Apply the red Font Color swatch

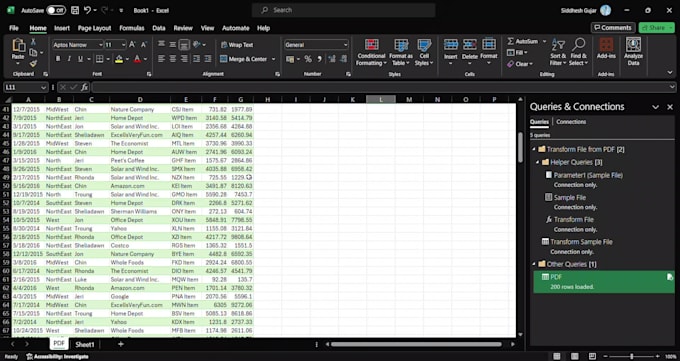tap(137, 59)
